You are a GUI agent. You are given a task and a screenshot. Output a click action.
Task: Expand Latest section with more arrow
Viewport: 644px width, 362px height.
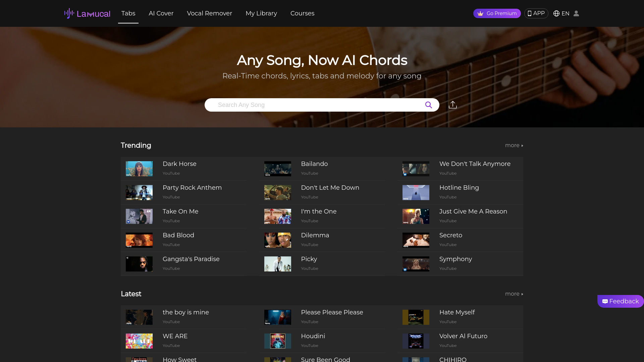(514, 294)
